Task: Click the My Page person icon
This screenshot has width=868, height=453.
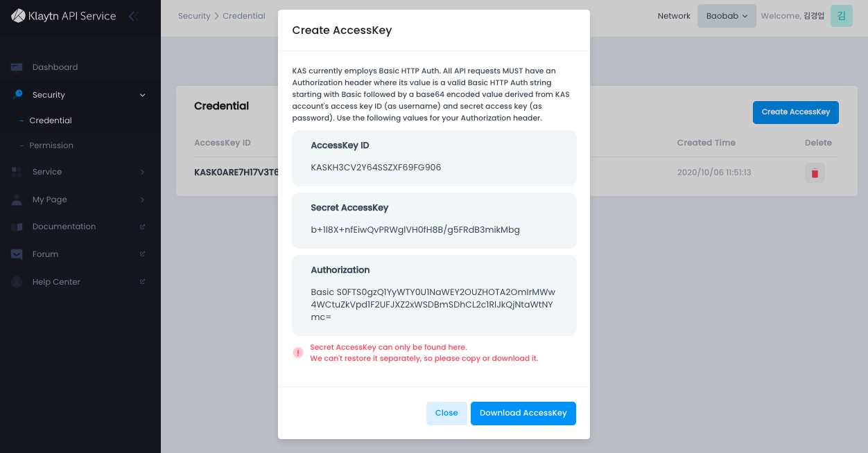Action: tap(17, 199)
